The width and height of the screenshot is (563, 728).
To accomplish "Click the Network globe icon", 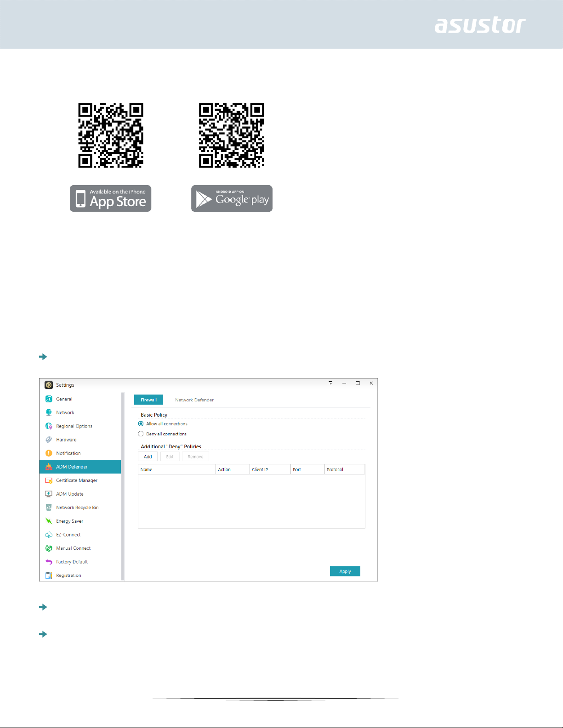I will click(49, 412).
